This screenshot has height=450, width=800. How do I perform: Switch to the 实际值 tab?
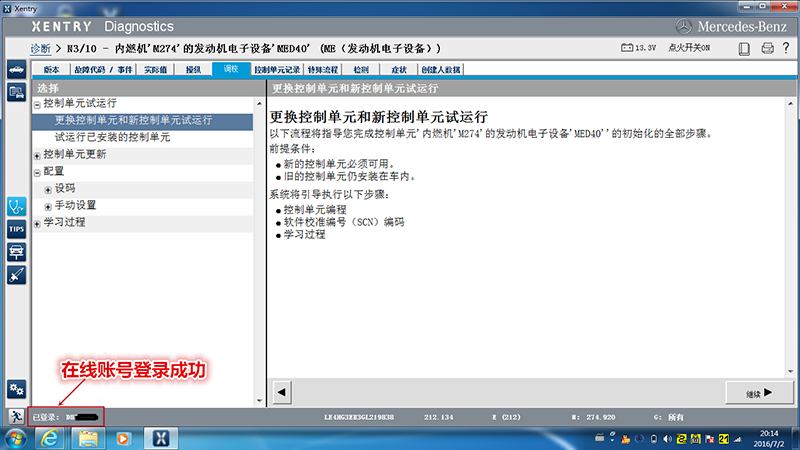[155, 69]
